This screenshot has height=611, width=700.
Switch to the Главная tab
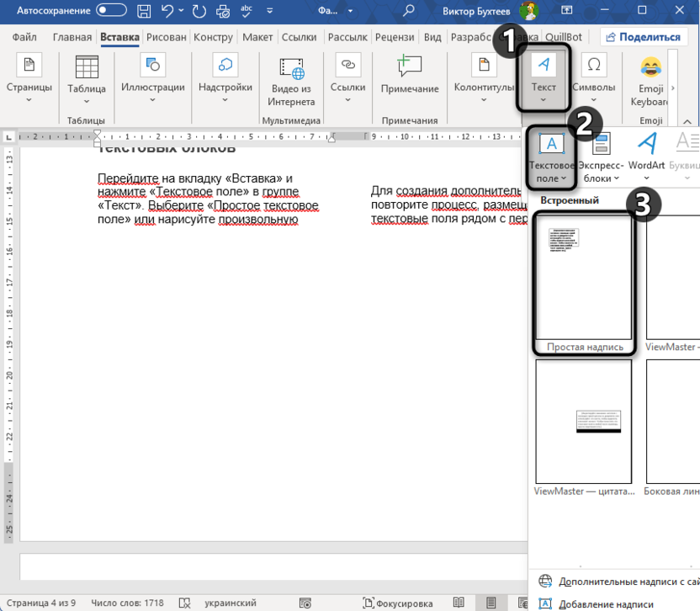(72, 38)
